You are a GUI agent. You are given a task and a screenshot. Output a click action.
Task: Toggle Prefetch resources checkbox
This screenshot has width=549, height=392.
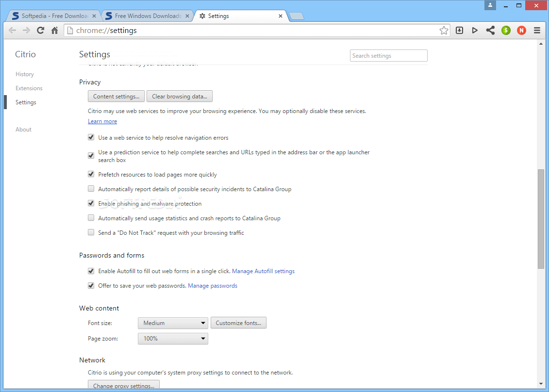coord(91,174)
